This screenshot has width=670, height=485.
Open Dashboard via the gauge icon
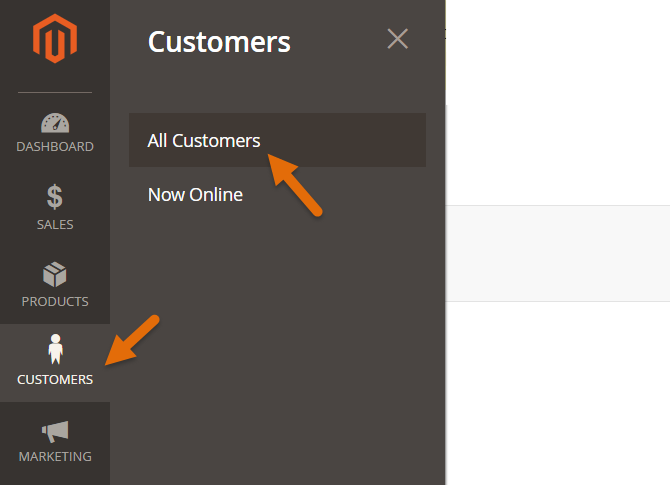point(55,123)
